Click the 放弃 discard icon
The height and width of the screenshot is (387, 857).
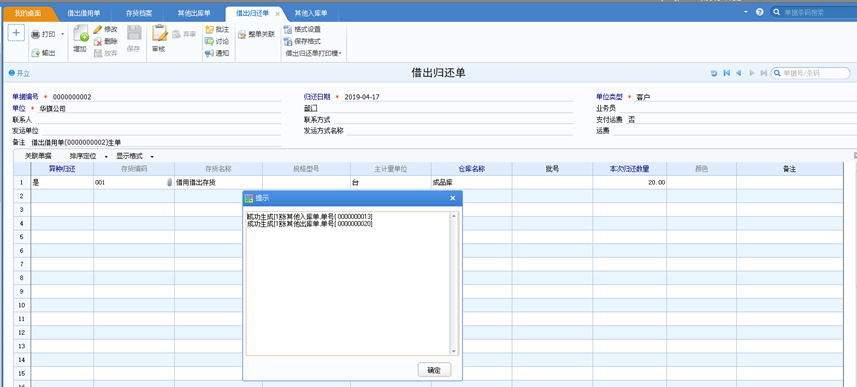click(x=98, y=53)
